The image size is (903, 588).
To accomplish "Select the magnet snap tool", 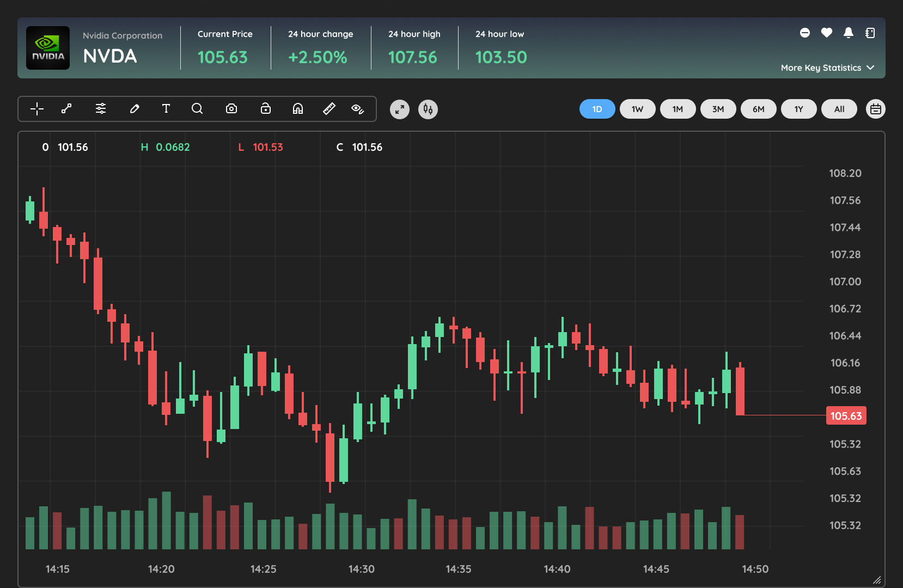I will click(x=298, y=109).
